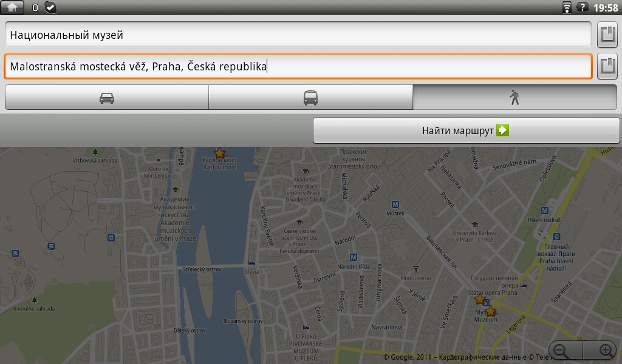
Task: Open bookmark picker for the destination field
Action: click(x=607, y=66)
